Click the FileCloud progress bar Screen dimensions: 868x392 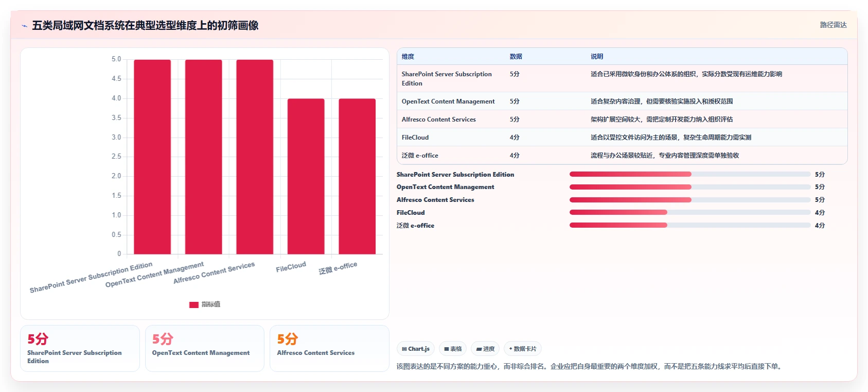click(x=690, y=213)
